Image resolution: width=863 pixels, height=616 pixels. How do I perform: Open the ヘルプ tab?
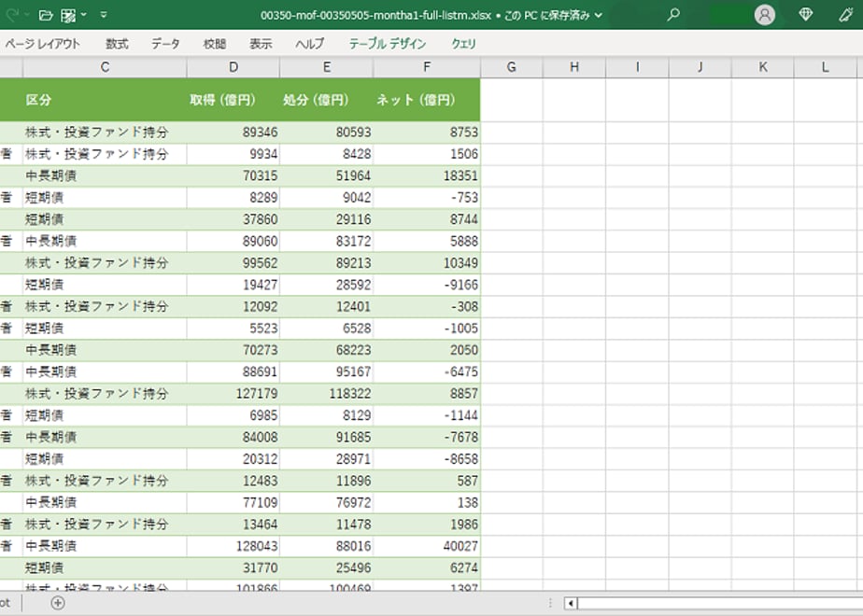click(x=310, y=44)
